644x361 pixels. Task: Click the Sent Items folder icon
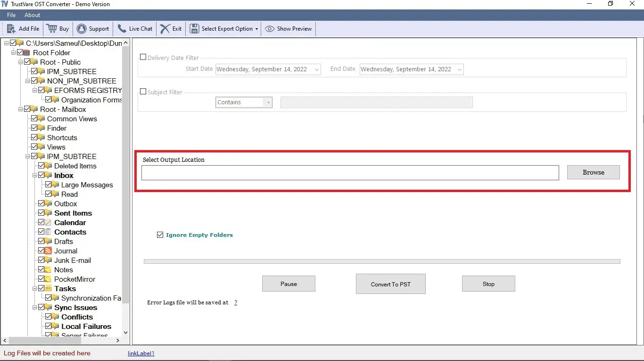[x=48, y=213]
